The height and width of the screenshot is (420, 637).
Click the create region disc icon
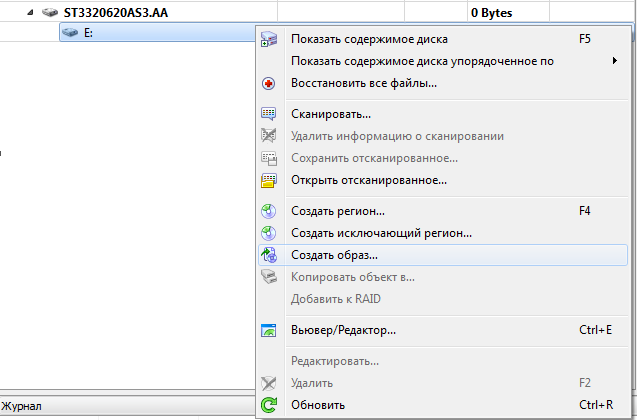[268, 211]
